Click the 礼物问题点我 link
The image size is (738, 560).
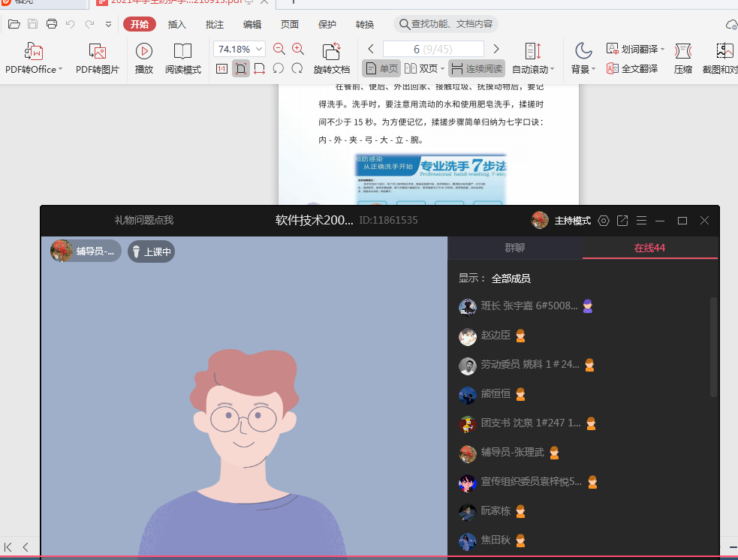(x=144, y=220)
